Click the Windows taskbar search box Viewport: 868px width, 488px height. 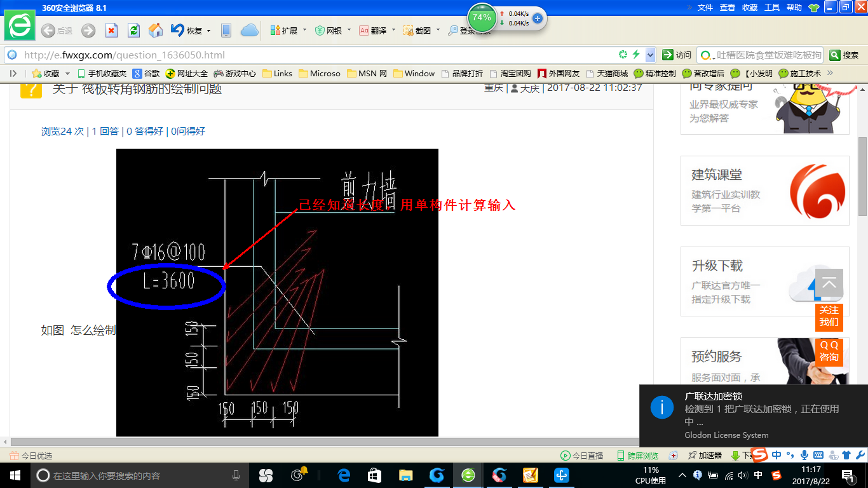[140, 475]
